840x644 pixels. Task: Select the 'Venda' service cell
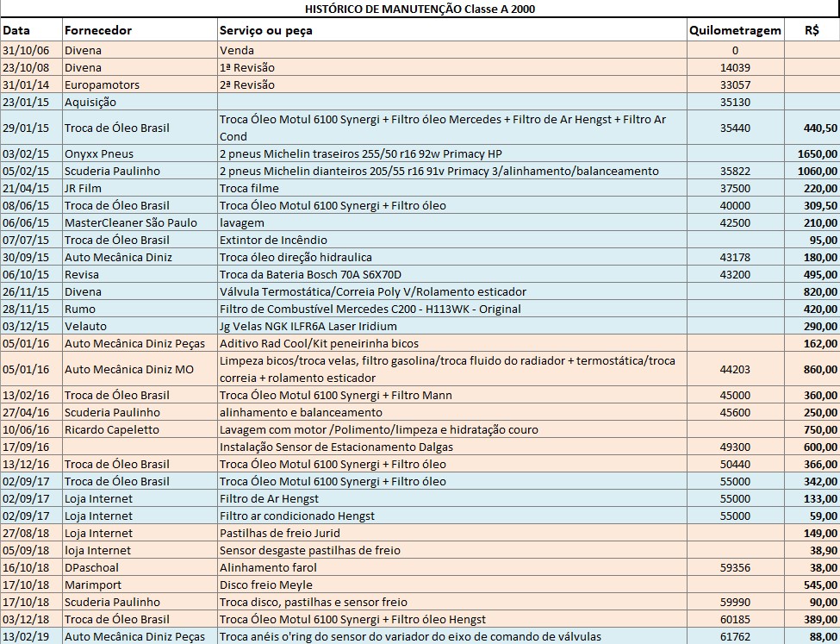(x=452, y=50)
